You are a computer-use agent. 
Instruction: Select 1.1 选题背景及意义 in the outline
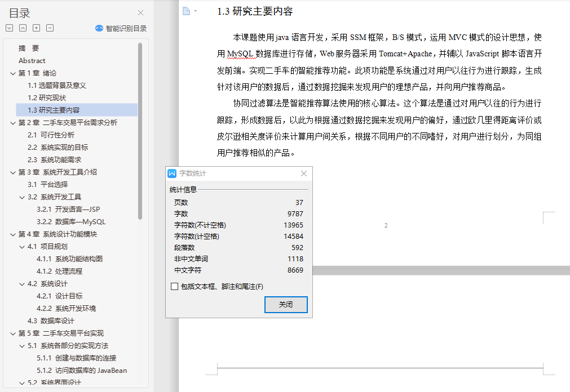[57, 86]
